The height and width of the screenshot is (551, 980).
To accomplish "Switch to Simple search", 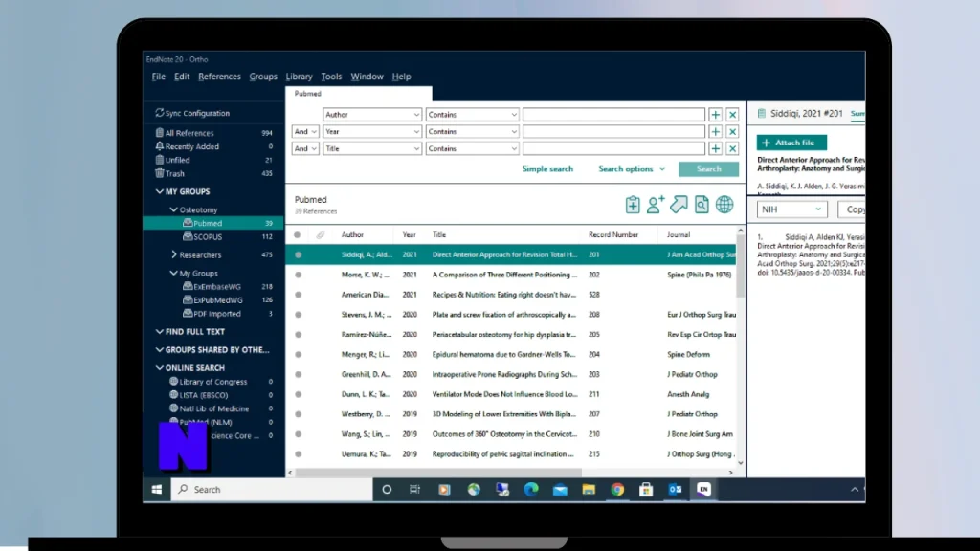I will (547, 169).
